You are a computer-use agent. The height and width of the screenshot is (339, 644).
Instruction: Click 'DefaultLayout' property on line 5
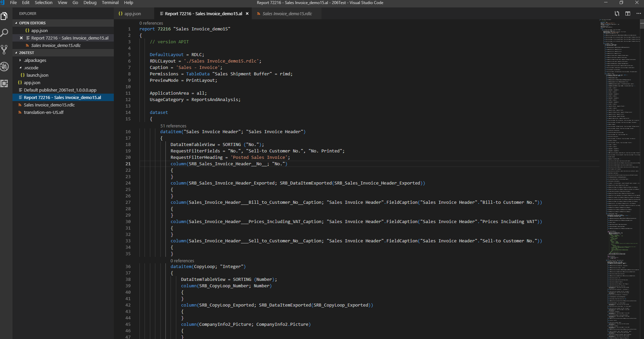point(166,55)
